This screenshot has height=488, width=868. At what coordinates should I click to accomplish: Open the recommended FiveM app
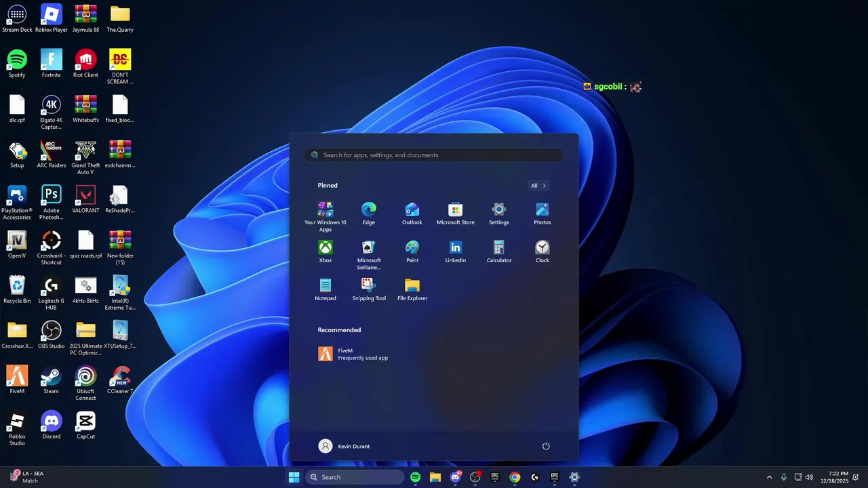353,354
